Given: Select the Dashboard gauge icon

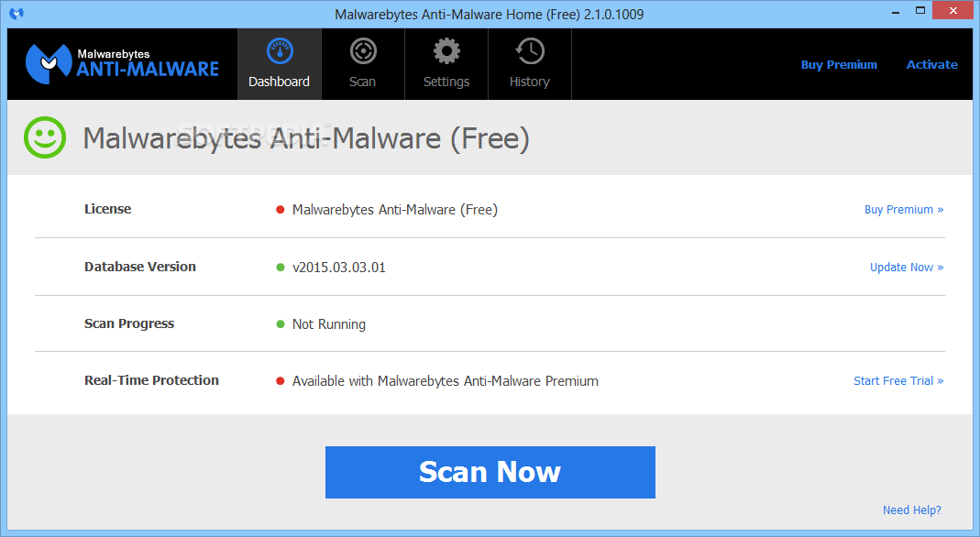Looking at the screenshot, I should pos(279,50).
